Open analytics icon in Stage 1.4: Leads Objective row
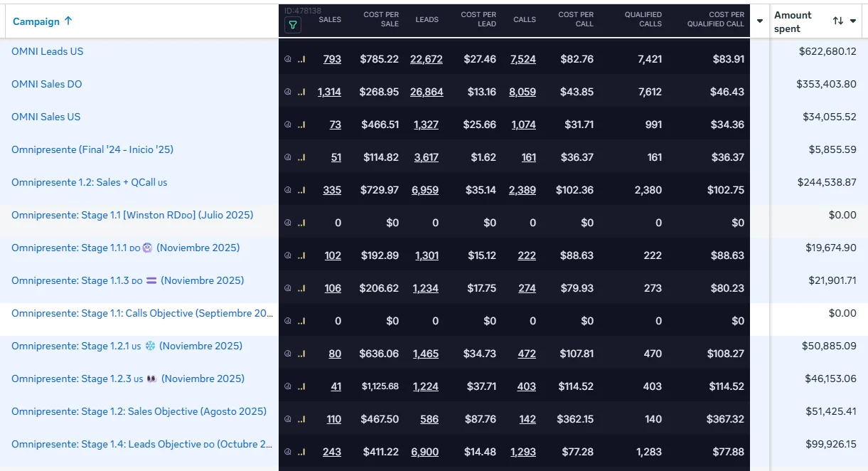Image resolution: width=868 pixels, height=471 pixels. point(288,452)
